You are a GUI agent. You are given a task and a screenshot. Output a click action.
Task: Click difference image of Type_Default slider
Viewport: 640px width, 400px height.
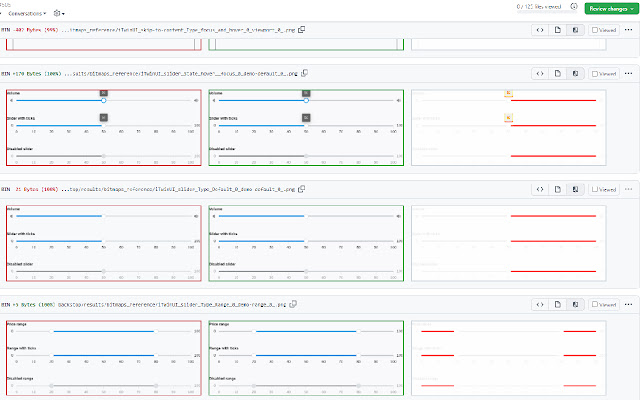(x=509, y=243)
